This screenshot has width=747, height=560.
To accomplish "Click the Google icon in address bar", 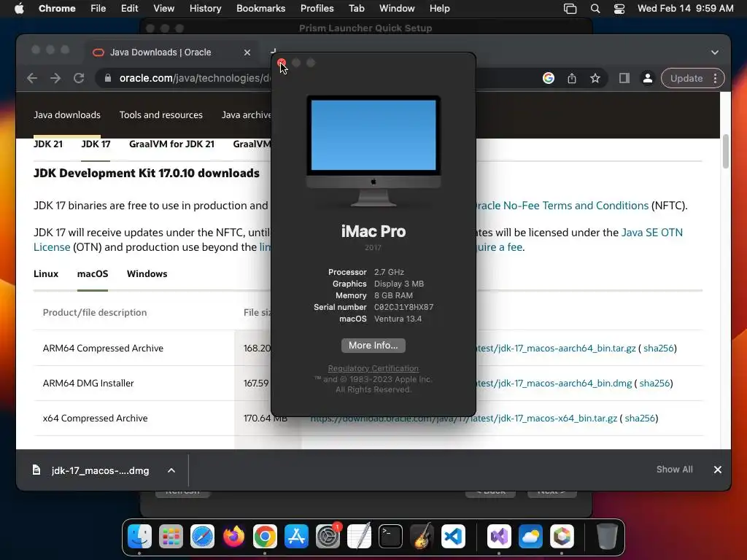I will pos(549,78).
